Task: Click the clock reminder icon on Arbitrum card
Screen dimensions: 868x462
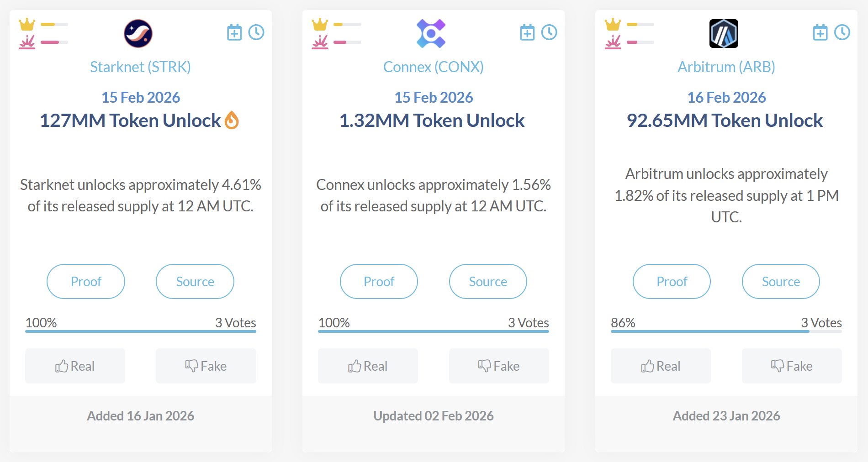Action: tap(842, 32)
